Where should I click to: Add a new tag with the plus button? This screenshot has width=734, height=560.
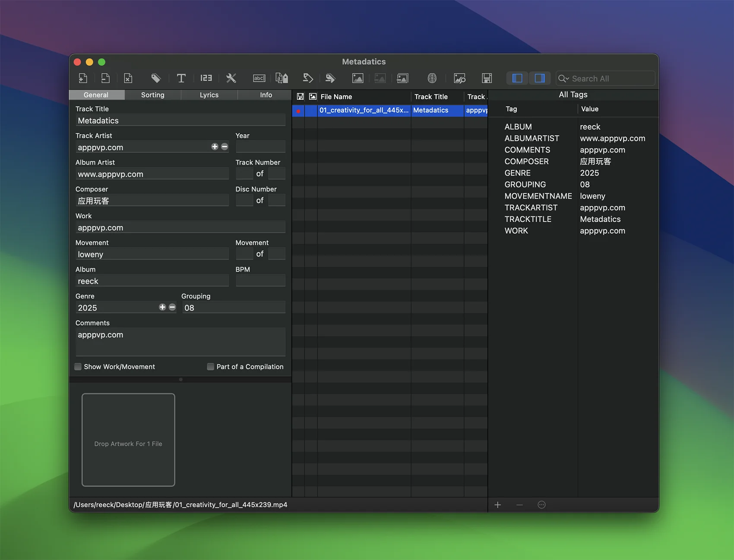tap(497, 505)
